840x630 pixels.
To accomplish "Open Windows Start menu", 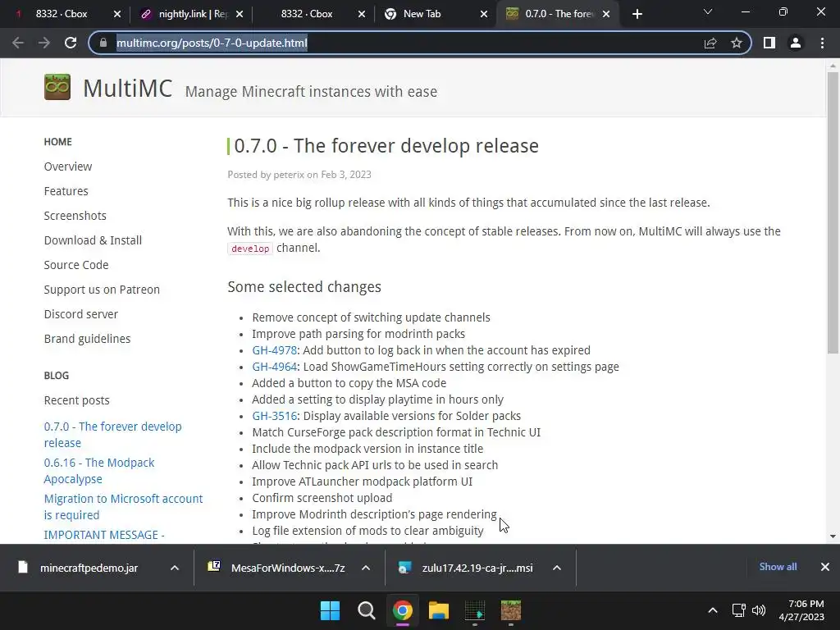I will [x=330, y=610].
